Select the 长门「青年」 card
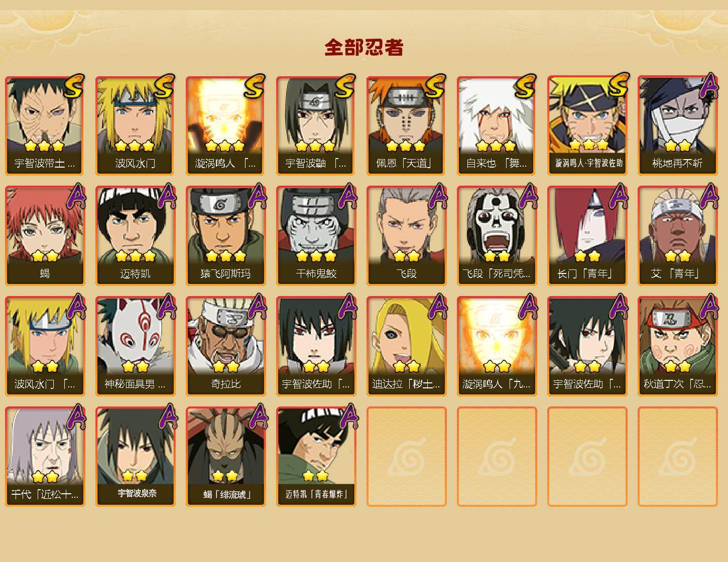The image size is (728, 562). [x=587, y=236]
